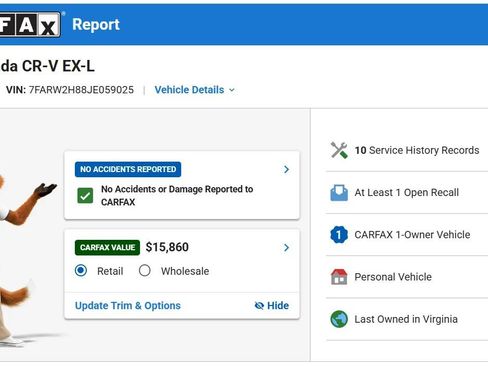Click the Retail label text
The image size is (488, 366).
(110, 271)
